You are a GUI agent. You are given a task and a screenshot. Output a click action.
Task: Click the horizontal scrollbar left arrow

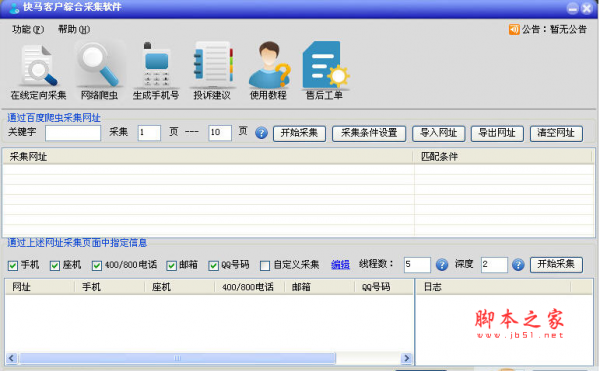pyautogui.click(x=11, y=358)
